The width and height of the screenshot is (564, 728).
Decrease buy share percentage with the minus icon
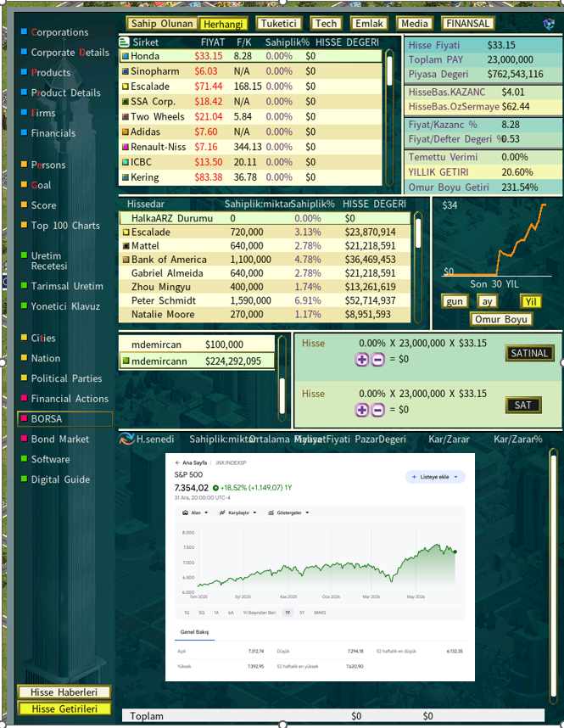[378, 360]
